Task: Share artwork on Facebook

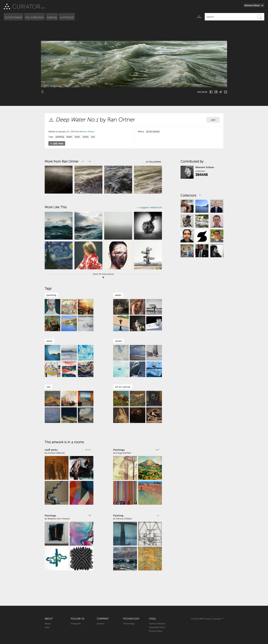Action: point(211,92)
